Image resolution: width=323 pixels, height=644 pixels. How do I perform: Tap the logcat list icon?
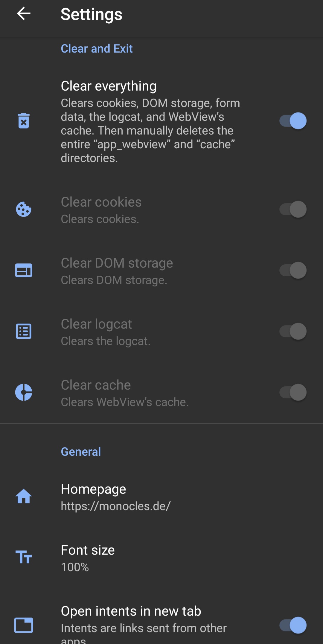24,331
